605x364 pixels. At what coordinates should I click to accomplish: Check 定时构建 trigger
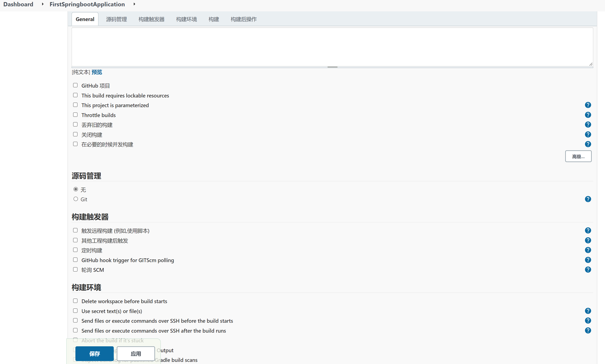(75, 250)
